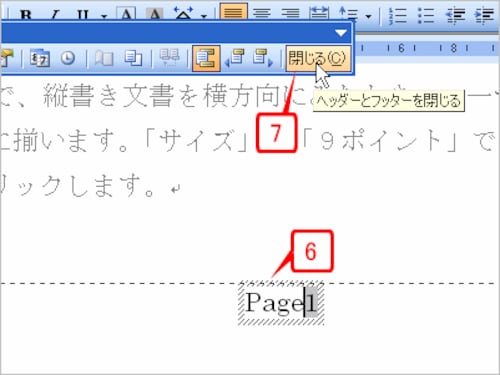500x375 pixels.
Task: Toggle Underline formatting
Action: point(82,13)
